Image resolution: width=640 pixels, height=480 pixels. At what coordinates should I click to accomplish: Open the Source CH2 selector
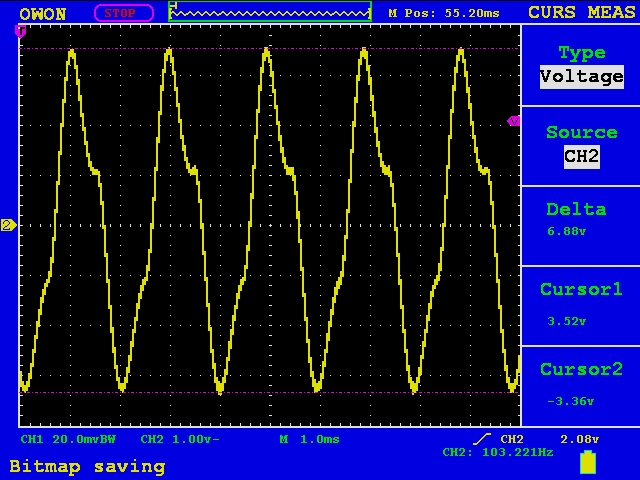click(581, 145)
